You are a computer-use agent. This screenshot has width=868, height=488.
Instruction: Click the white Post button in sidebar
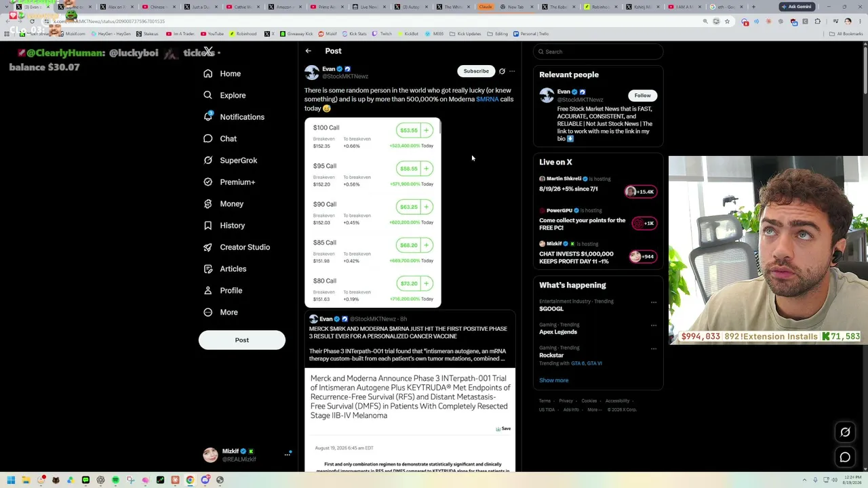[242, 340]
